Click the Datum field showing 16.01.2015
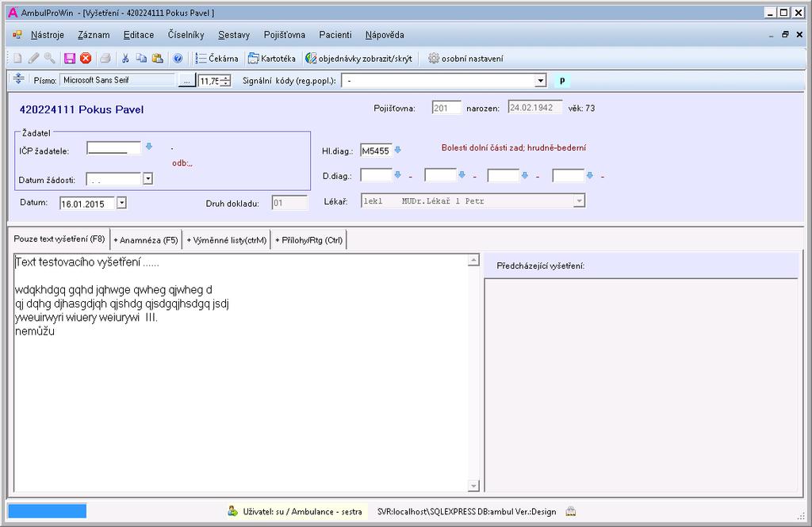This screenshot has height=527, width=812. pyautogui.click(x=89, y=204)
